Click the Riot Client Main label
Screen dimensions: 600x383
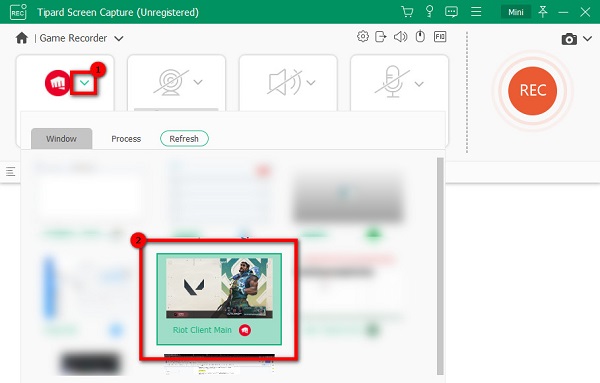pos(202,330)
